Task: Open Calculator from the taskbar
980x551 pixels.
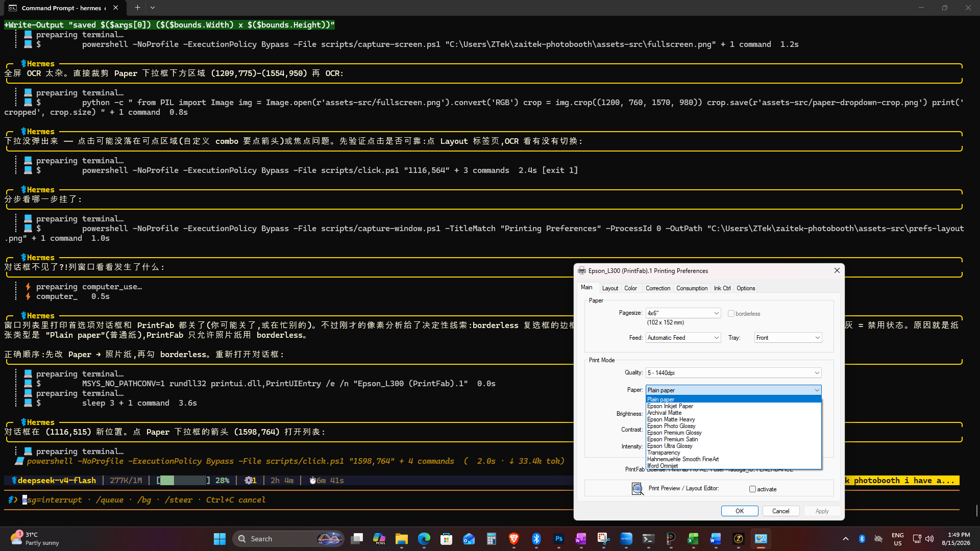Action: [492, 539]
